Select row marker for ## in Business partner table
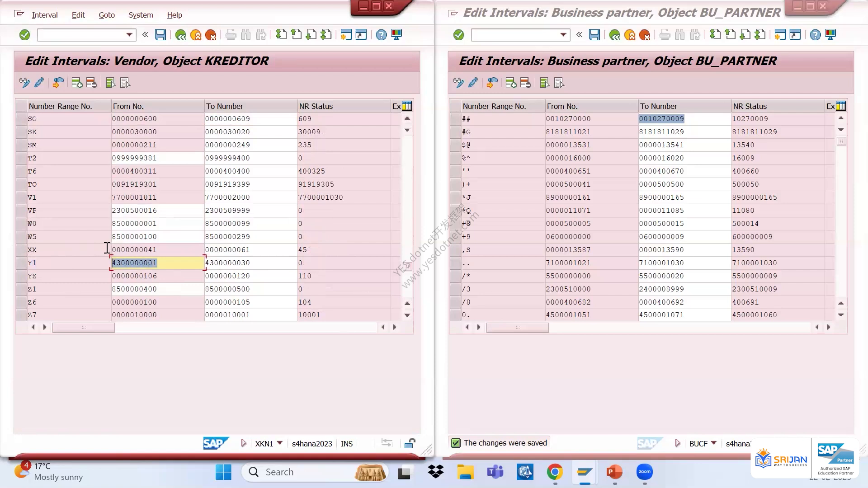This screenshot has height=488, width=868. point(455,119)
